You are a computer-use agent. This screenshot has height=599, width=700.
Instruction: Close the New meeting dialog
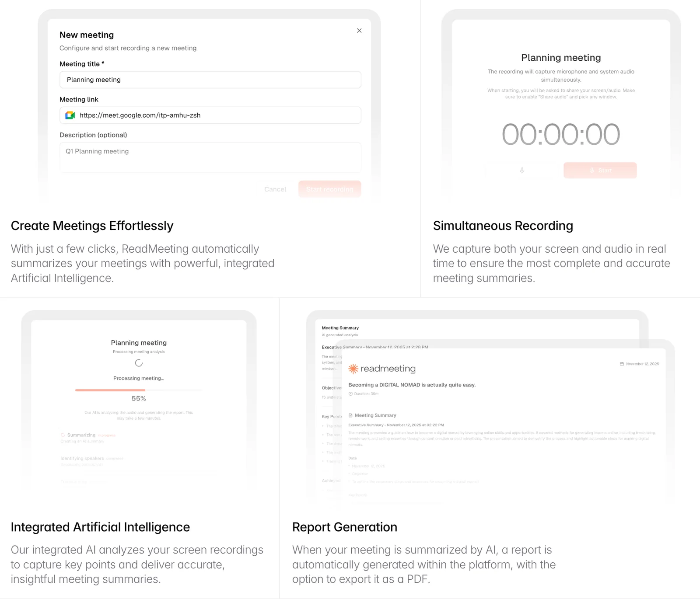pyautogui.click(x=359, y=31)
